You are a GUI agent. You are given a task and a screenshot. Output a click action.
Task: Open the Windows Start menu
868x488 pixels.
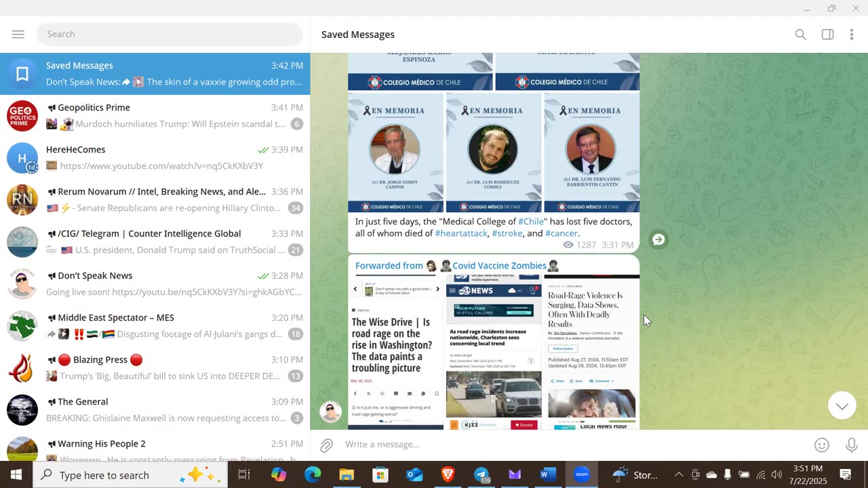tap(16, 474)
